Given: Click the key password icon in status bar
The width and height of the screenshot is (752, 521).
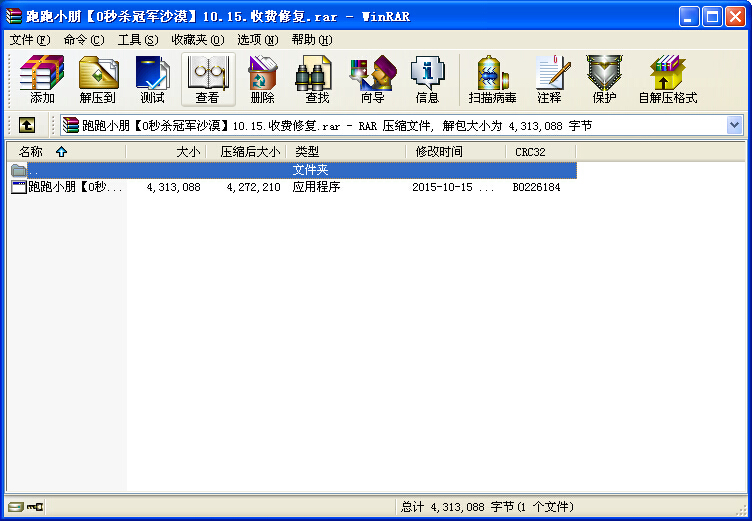Looking at the screenshot, I should click(x=35, y=507).
